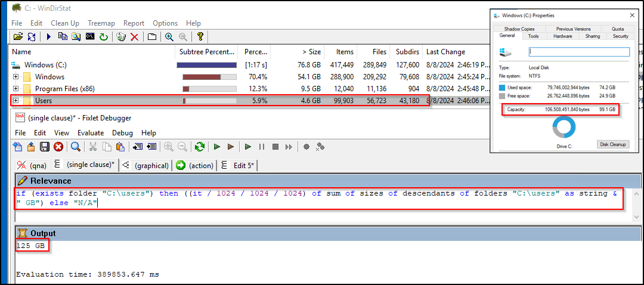The width and height of the screenshot is (644, 285).
Task: Click the drive label input field in Properties
Action: pos(578,52)
